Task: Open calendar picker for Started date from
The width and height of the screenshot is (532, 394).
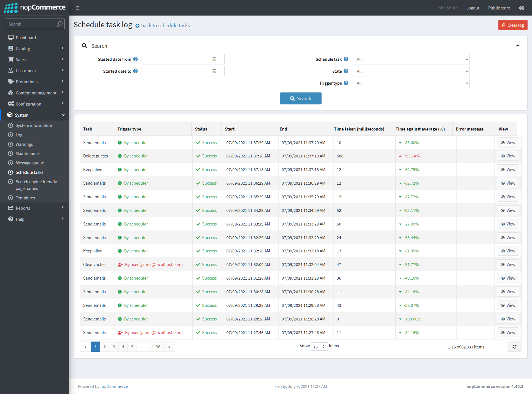Action: click(x=214, y=59)
